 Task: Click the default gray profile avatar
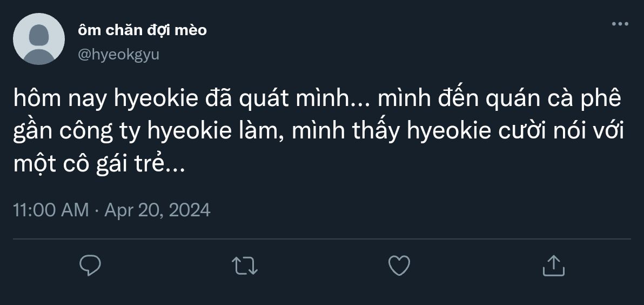(39, 39)
